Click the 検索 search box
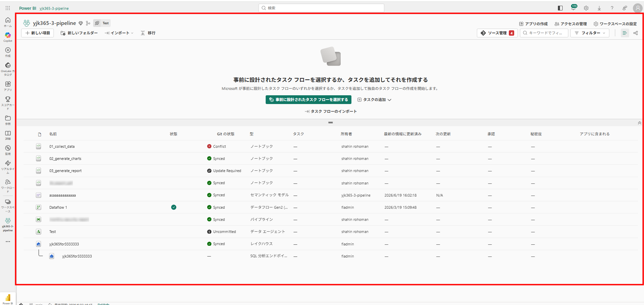 click(321, 8)
